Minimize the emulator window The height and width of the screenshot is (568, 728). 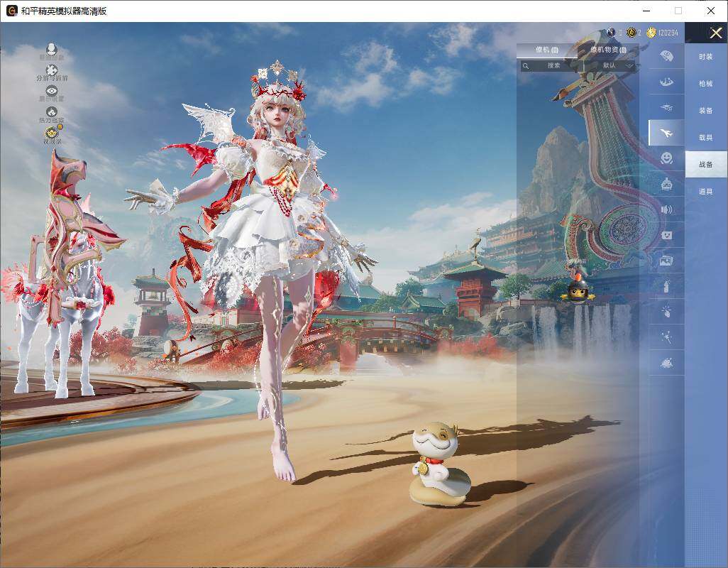tap(646, 11)
